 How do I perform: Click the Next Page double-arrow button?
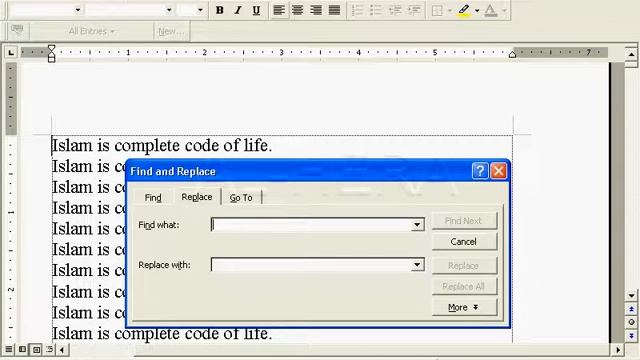tap(631, 336)
